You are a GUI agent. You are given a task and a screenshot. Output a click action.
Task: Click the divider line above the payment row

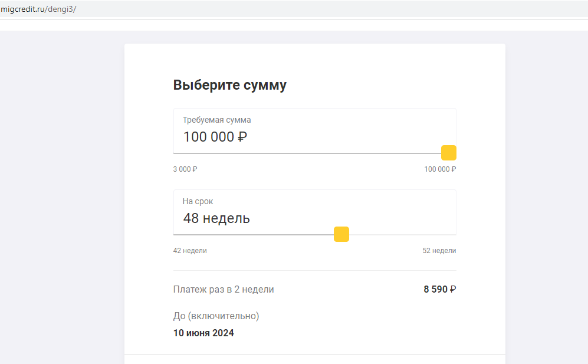click(x=314, y=270)
